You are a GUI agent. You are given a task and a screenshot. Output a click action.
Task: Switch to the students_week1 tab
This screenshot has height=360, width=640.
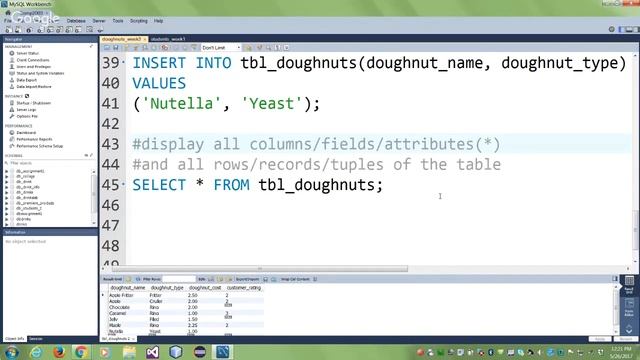[x=168, y=39]
